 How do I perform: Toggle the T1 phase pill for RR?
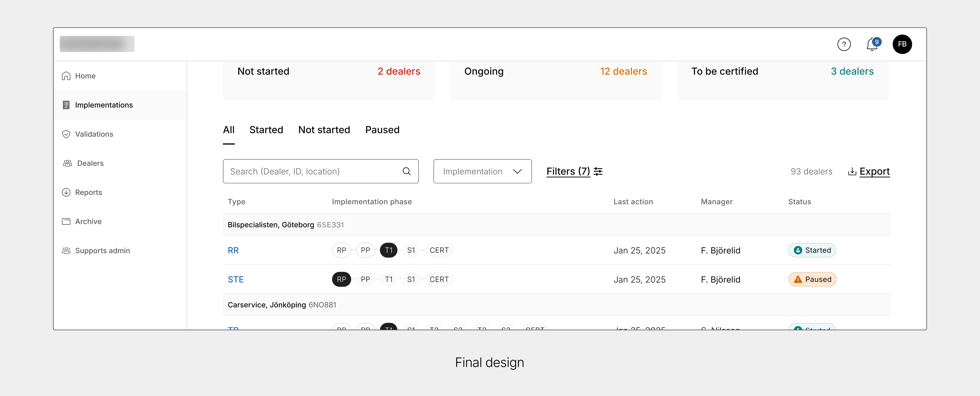pyautogui.click(x=388, y=250)
